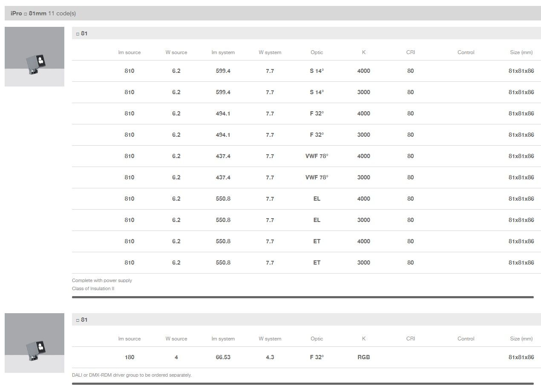Select Size (mm) header in first table
Image resolution: width=541 pixels, height=392 pixels.
pyautogui.click(x=521, y=52)
